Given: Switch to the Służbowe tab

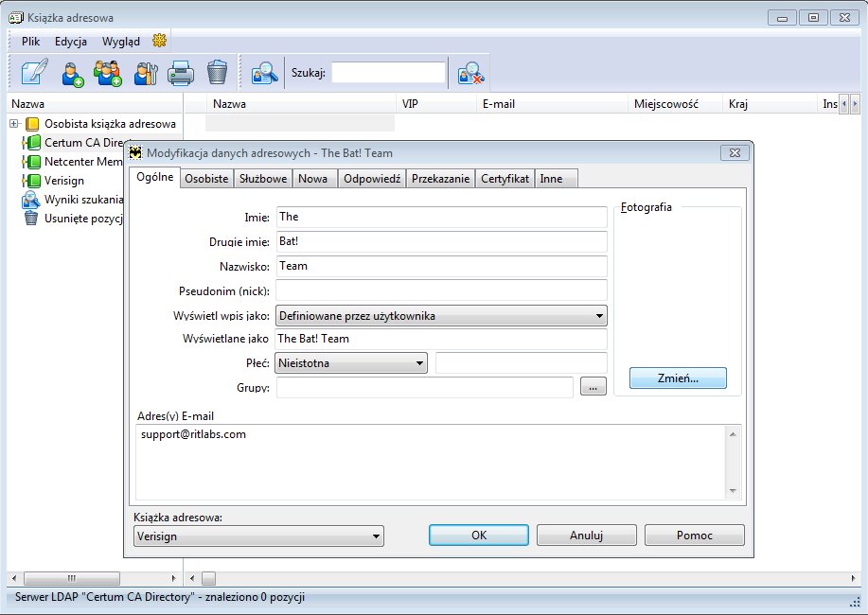Looking at the screenshot, I should click(x=262, y=179).
